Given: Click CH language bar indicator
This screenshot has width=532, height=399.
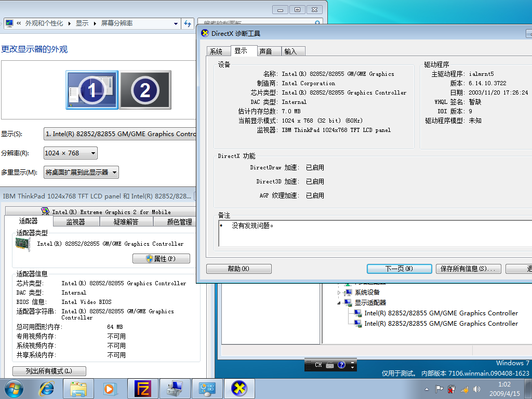Looking at the screenshot, I should tap(318, 365).
